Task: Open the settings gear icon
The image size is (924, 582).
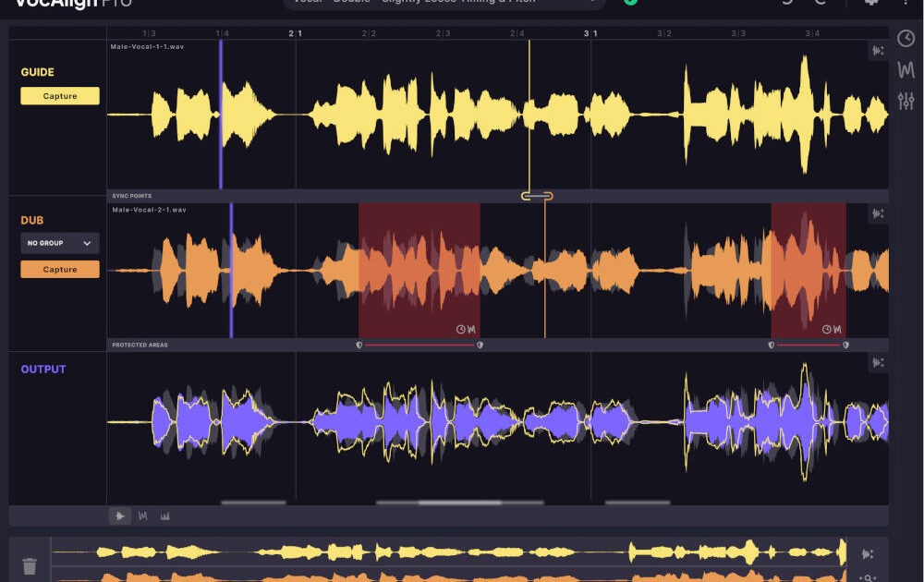Action: 870,3
